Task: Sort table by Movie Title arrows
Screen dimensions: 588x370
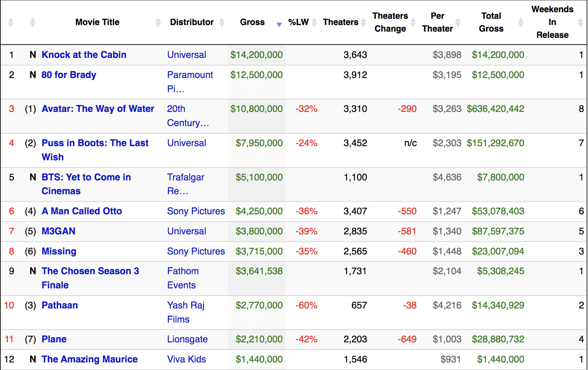Action: point(158,22)
